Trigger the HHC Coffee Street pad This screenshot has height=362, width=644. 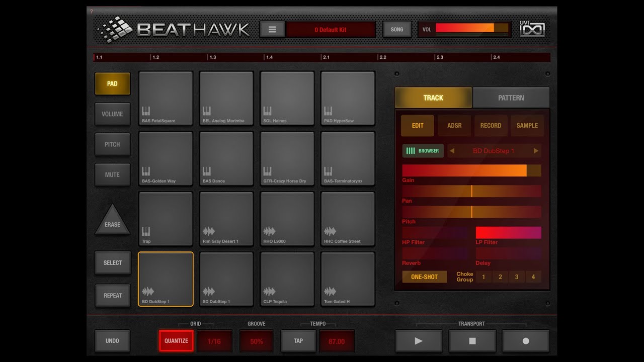[x=348, y=219]
